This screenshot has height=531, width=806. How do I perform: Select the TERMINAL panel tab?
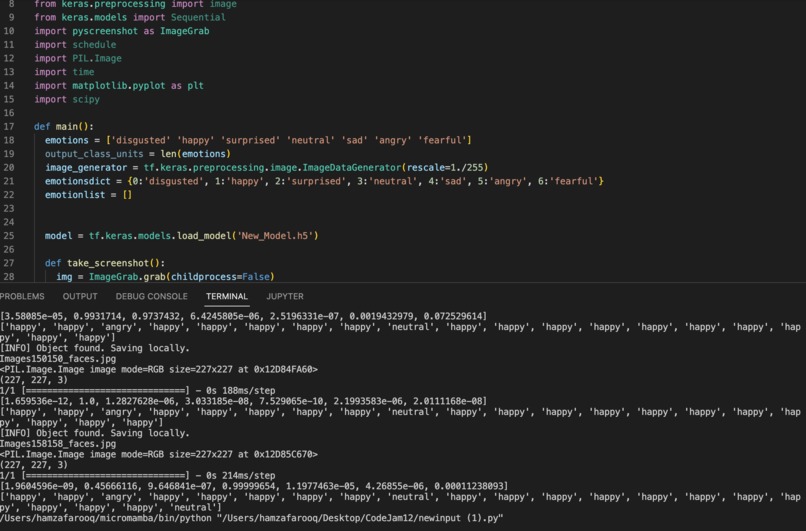pos(227,296)
